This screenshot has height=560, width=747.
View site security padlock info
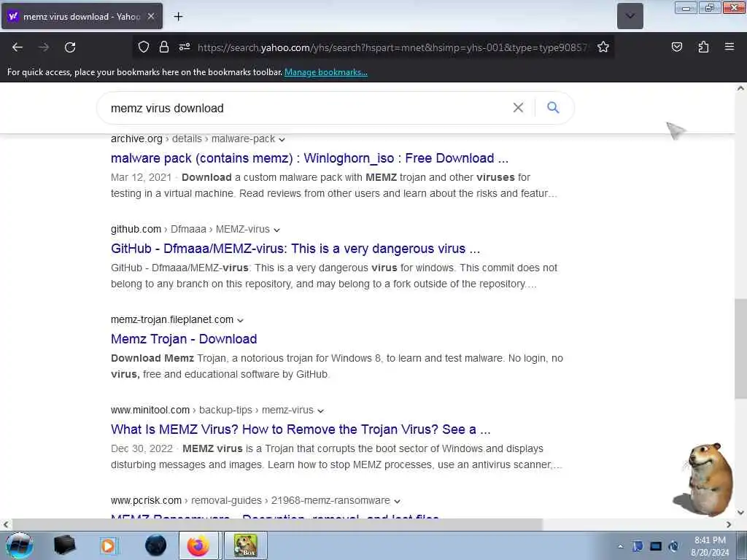pyautogui.click(x=164, y=47)
